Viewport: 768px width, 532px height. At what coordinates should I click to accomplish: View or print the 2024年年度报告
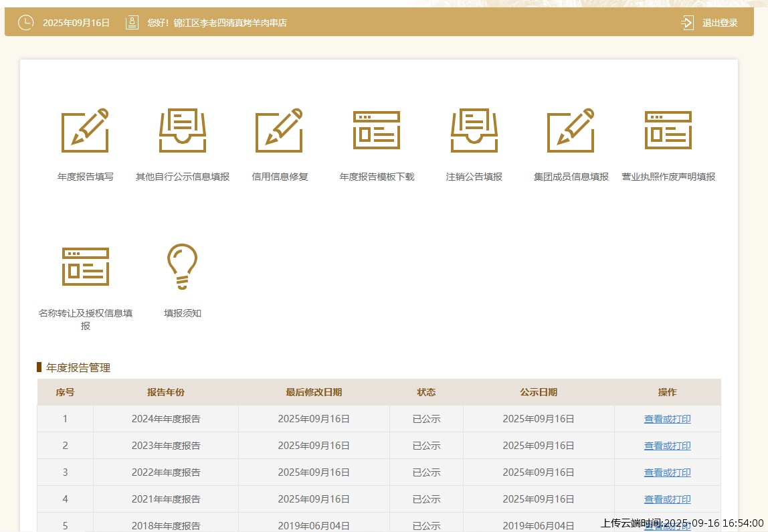point(667,419)
